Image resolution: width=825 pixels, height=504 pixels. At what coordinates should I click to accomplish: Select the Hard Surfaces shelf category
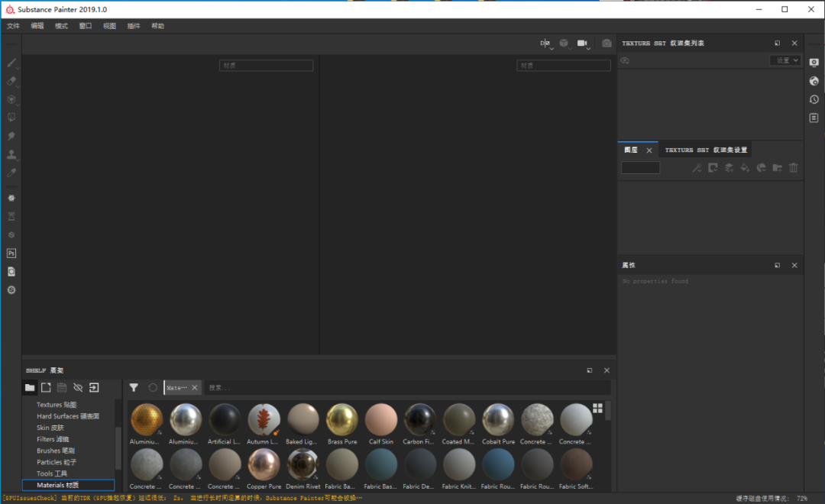coord(68,416)
